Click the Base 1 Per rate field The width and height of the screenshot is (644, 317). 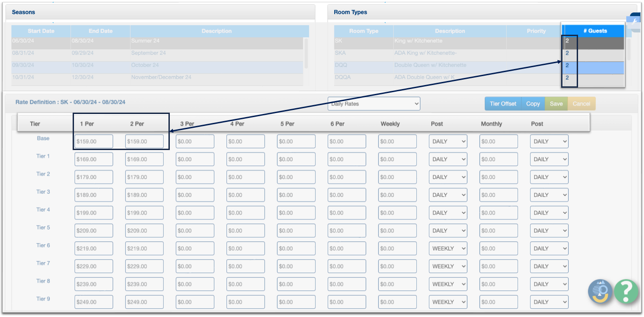(x=94, y=142)
